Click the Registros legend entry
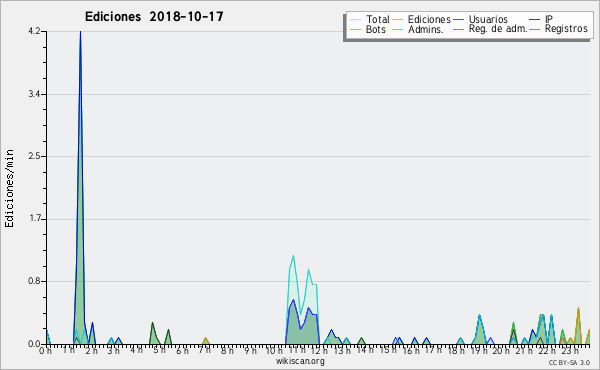Image resolution: width=600 pixels, height=370 pixels. [x=559, y=29]
